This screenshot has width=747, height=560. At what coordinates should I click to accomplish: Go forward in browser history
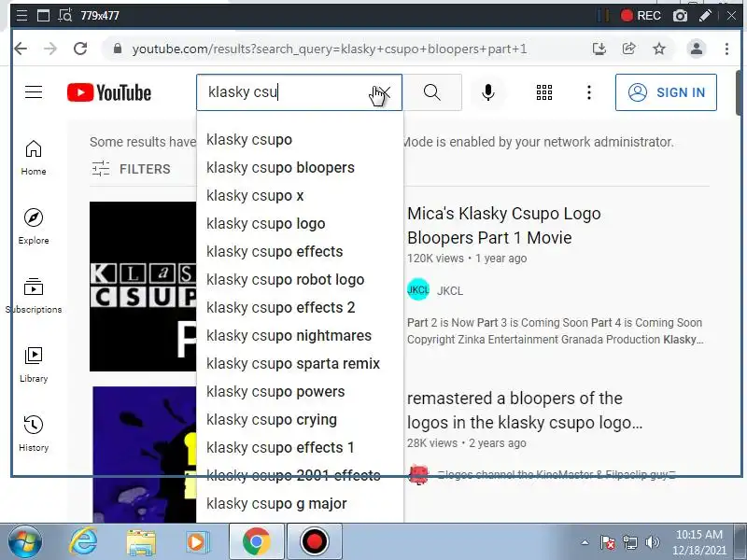click(x=50, y=49)
